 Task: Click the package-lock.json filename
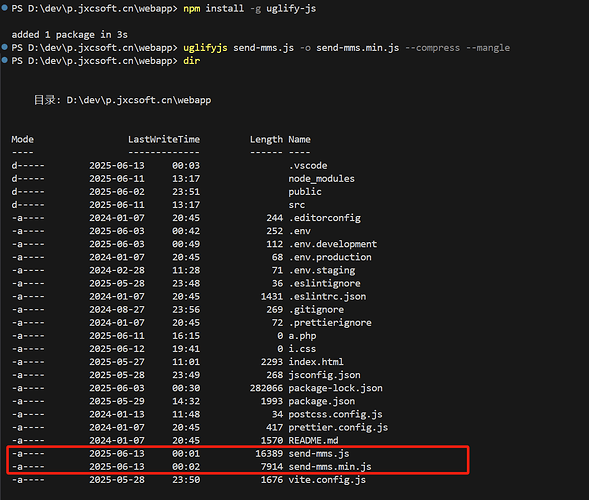click(x=335, y=388)
